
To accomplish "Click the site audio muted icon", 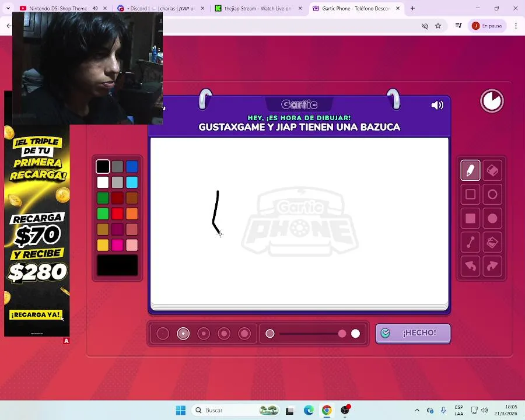I will click(425, 26).
